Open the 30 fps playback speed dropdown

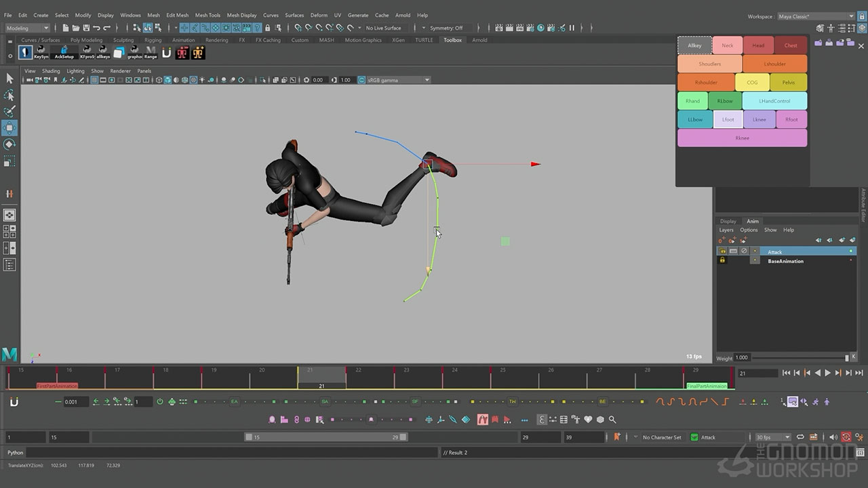point(773,437)
